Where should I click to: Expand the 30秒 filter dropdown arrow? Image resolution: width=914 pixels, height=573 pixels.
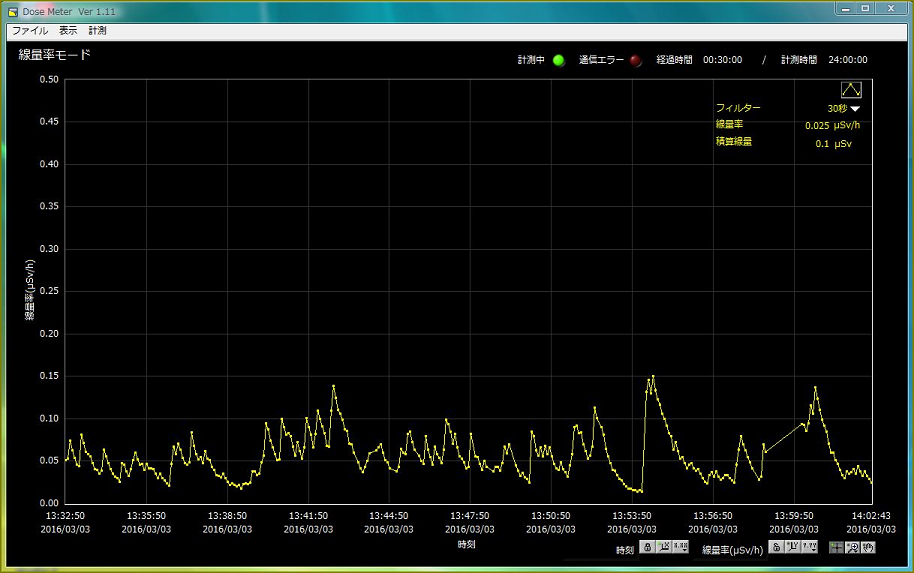[x=855, y=108]
